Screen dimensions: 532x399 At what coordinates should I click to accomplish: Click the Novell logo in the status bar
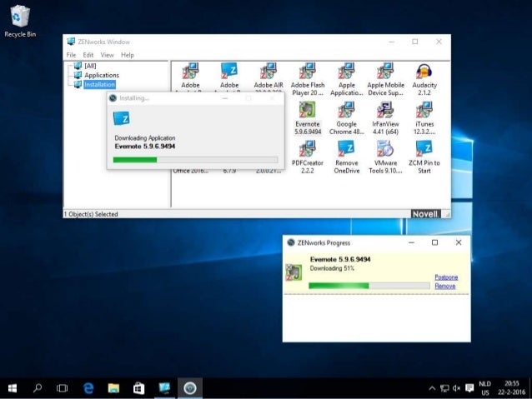point(425,214)
